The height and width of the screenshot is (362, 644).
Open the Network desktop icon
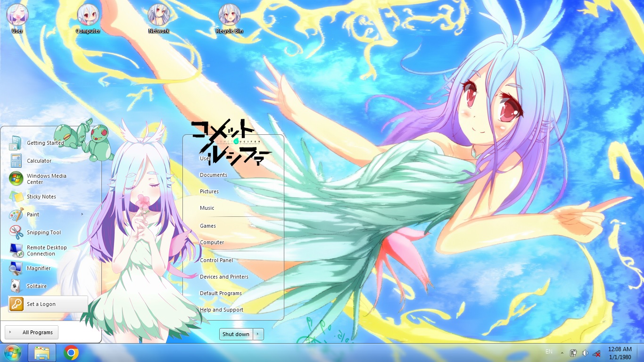tap(158, 19)
